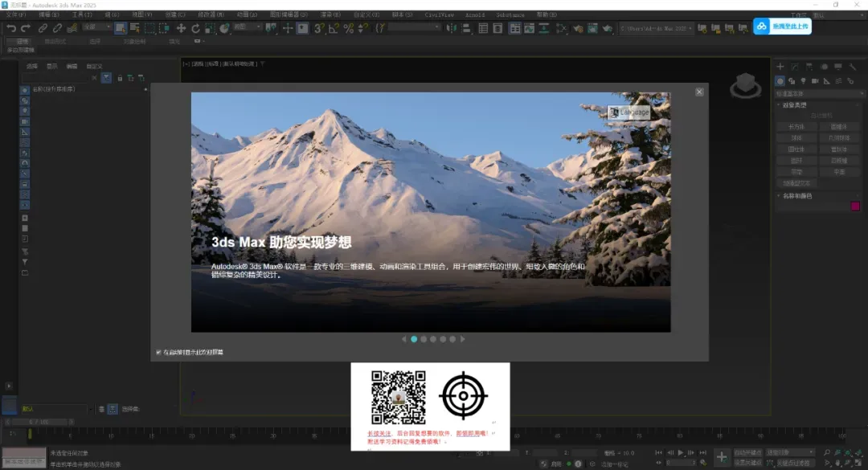Click the 长方体 primitive button

click(796, 127)
